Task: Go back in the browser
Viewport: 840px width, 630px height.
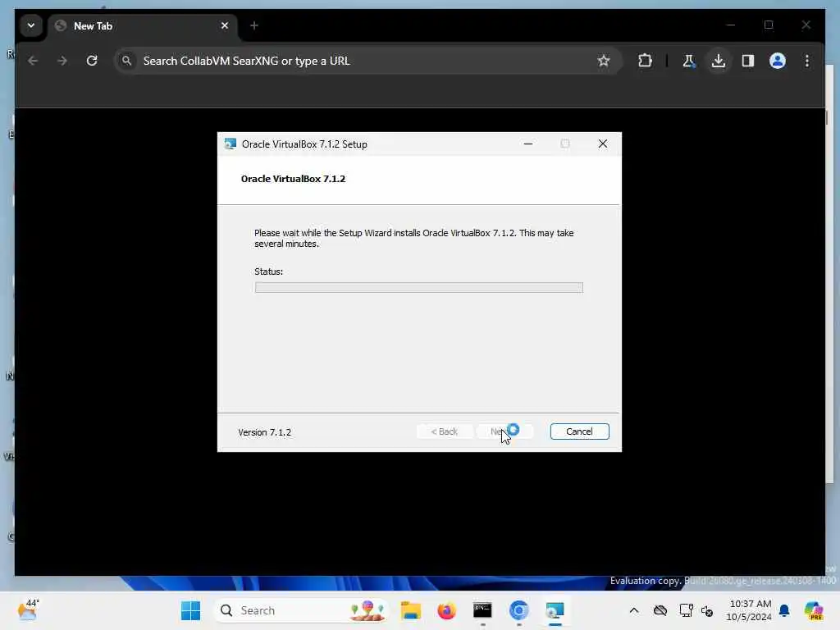Action: point(33,61)
